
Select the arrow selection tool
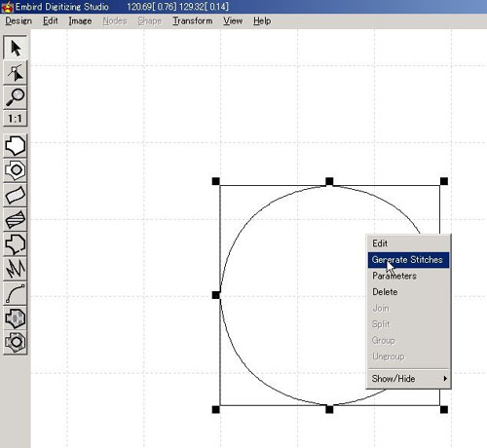(16, 48)
